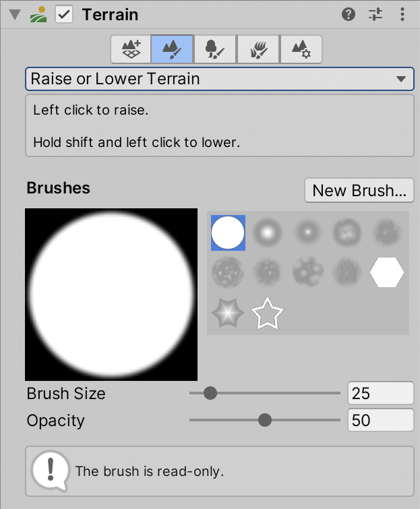Select the hexagon brush
Image resolution: width=420 pixels, height=509 pixels.
click(387, 272)
